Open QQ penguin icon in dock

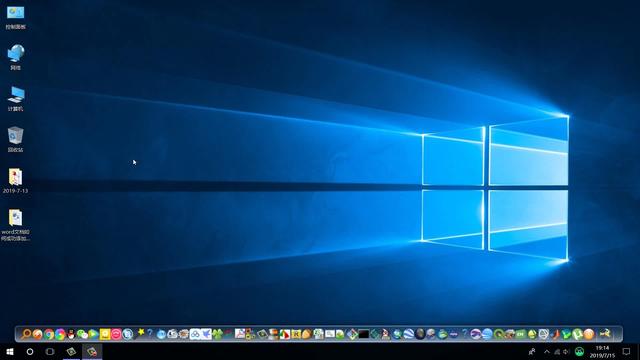coord(71,334)
